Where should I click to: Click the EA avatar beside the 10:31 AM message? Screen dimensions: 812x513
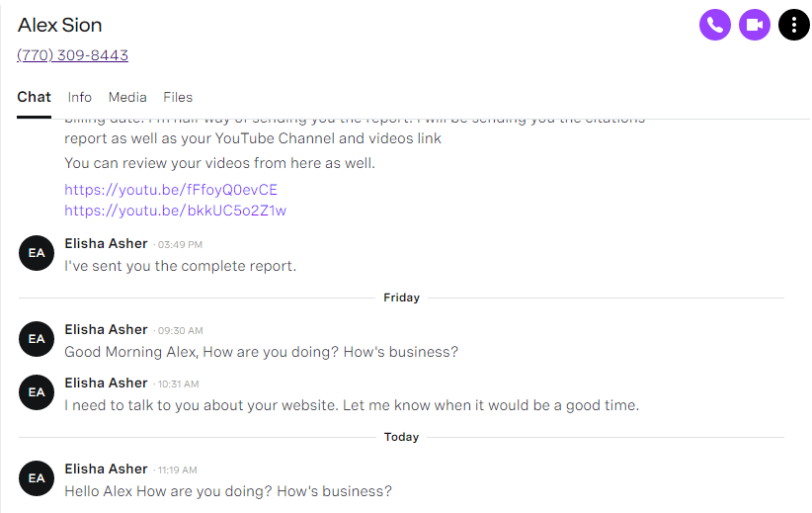(x=37, y=392)
